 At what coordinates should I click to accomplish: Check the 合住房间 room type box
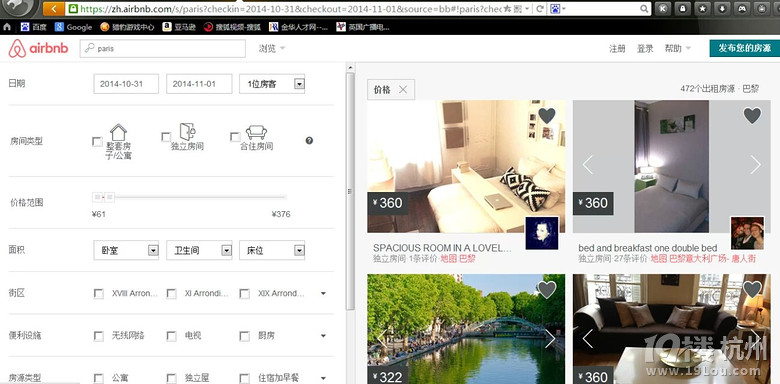click(x=235, y=137)
